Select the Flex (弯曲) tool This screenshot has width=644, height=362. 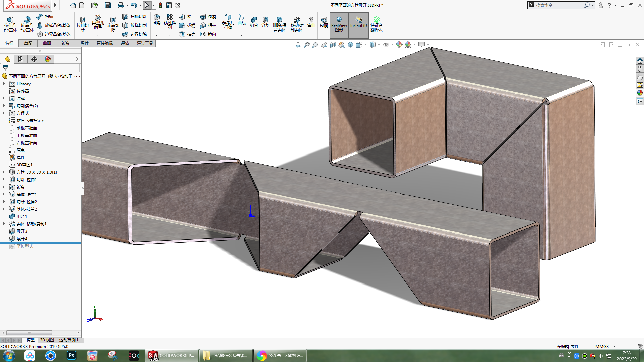pos(311,21)
